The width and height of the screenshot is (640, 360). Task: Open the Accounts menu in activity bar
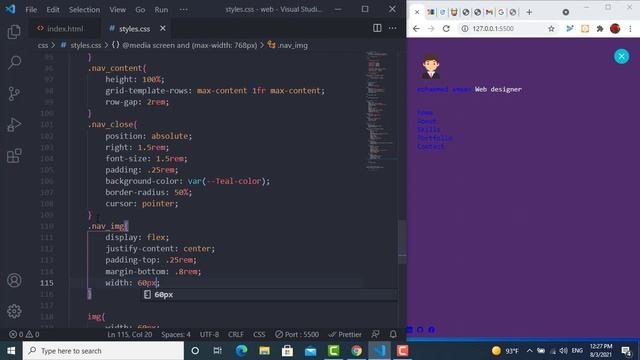point(14,280)
